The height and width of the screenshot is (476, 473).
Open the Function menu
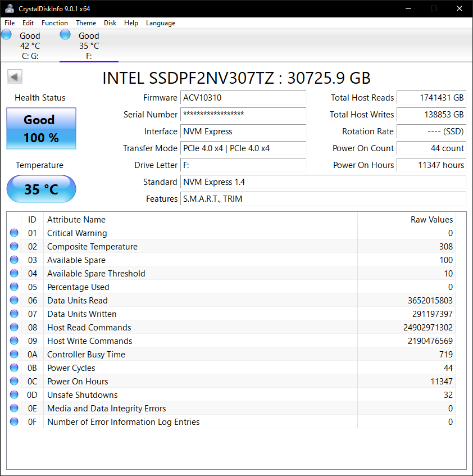click(x=54, y=23)
